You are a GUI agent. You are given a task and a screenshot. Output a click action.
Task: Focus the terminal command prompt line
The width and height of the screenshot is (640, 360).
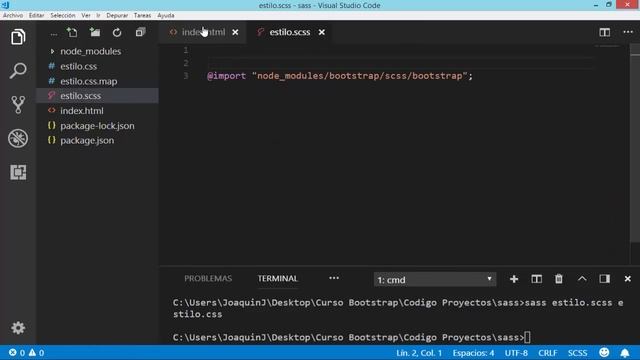point(352,337)
